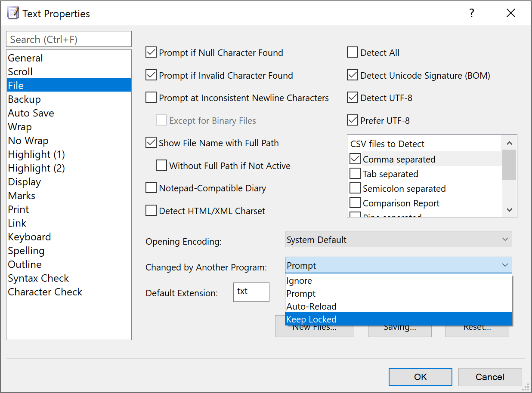This screenshot has height=393, width=532.
Task: Click the CSV list scrollbar thumb
Action: (509, 165)
